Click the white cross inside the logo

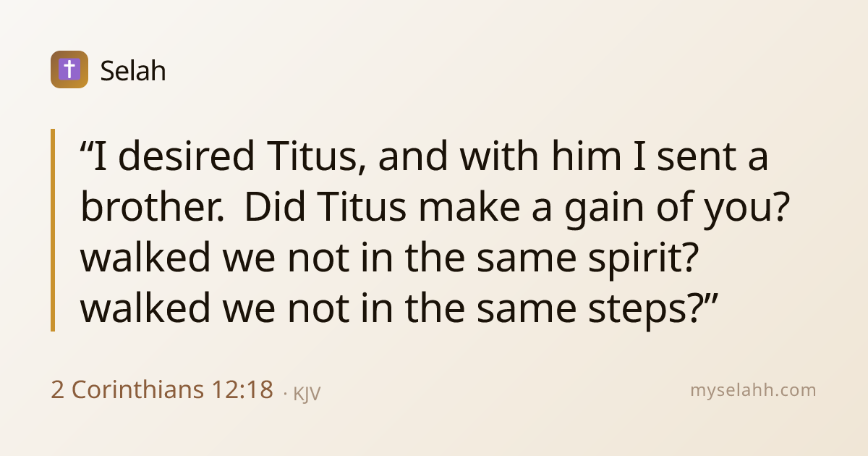coord(69,69)
